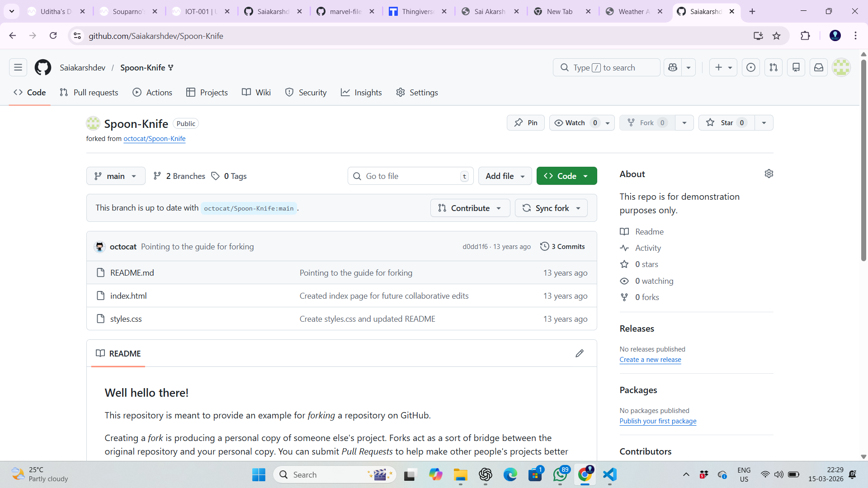Edit About details via gear icon
Screen dimensions: 868x488
[x=769, y=174]
